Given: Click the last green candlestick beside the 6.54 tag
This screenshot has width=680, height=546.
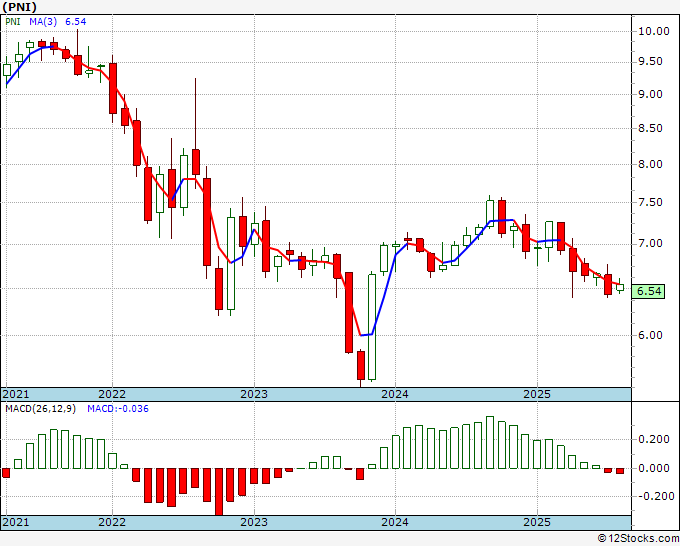Looking at the screenshot, I should 620,287.
